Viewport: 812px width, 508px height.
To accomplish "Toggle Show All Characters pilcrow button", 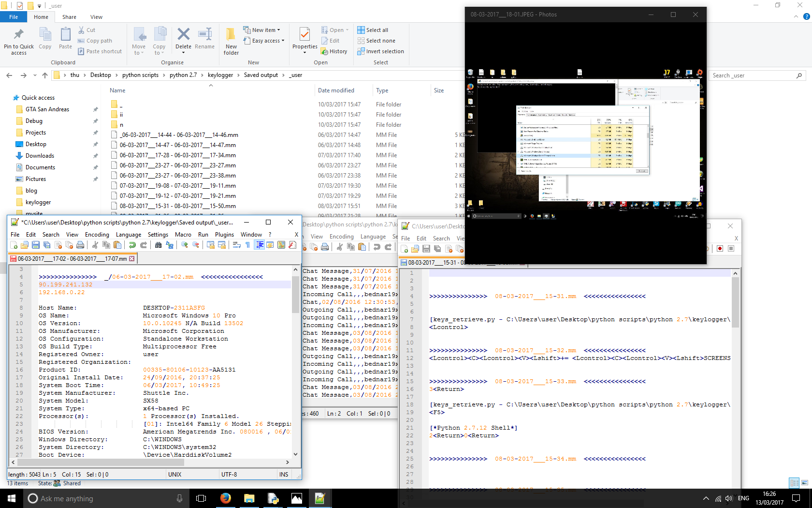I will click(x=248, y=245).
